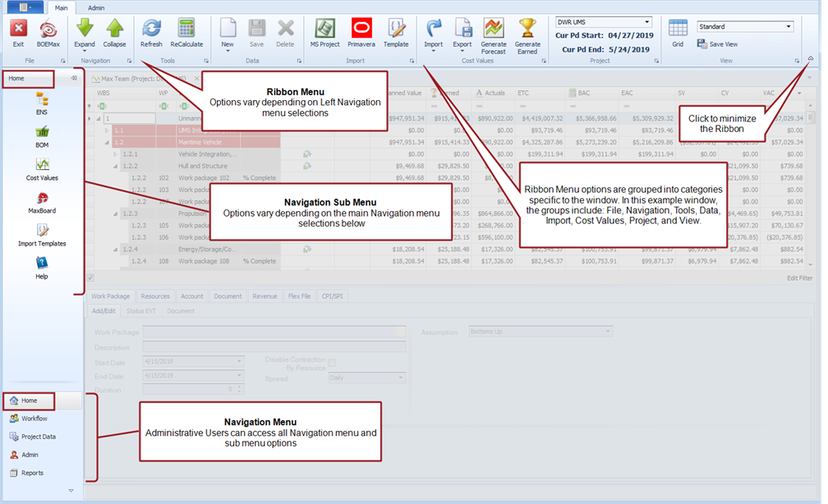
Task: Click the Generate Earned trophy icon
Action: 527,30
